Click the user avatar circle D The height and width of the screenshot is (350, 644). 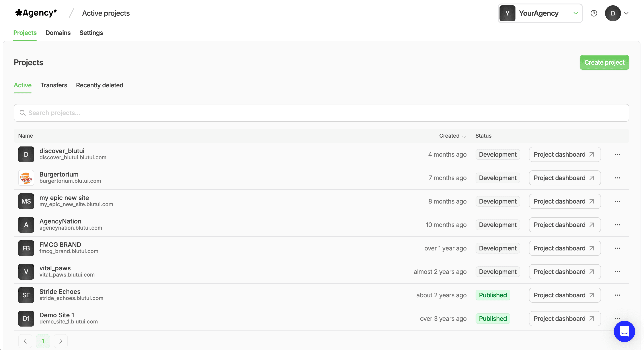pyautogui.click(x=613, y=13)
